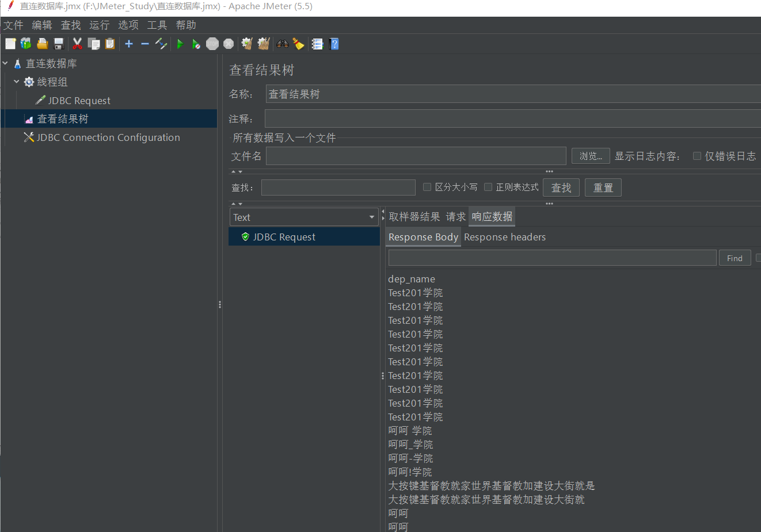Select the 响应数据 tab
Screen dimensions: 761x532
492,216
